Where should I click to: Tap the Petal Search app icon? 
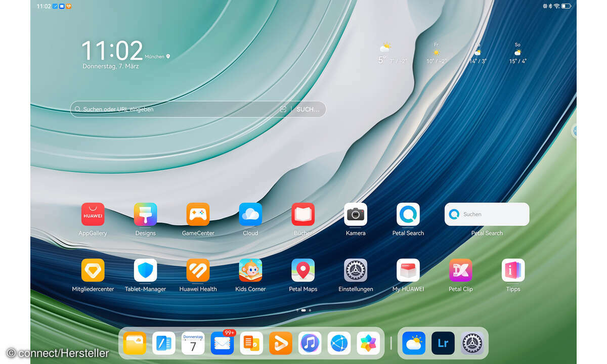point(408,214)
